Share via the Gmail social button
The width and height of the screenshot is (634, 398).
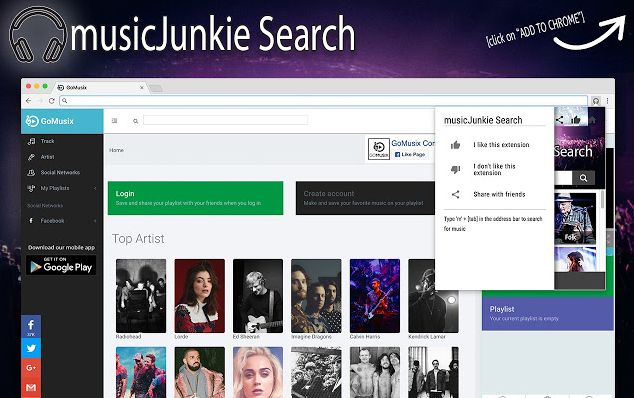[31, 387]
